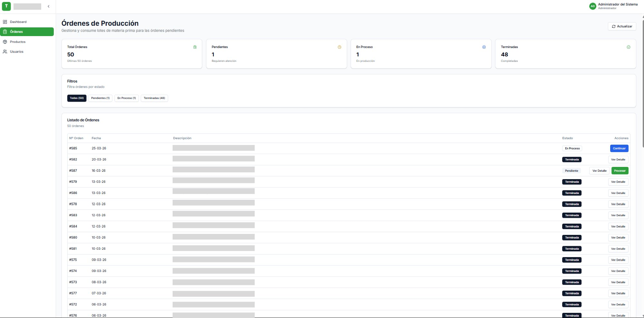Click Procesar for order #587
The image size is (644, 318).
[620, 171]
